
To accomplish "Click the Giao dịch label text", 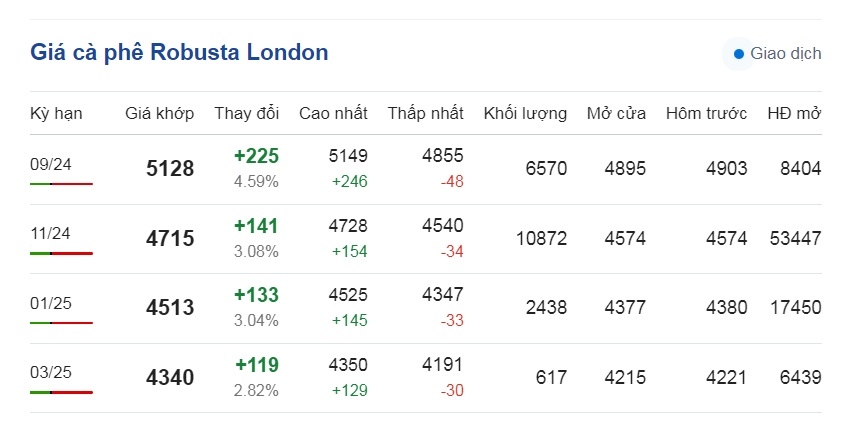I will [x=786, y=54].
